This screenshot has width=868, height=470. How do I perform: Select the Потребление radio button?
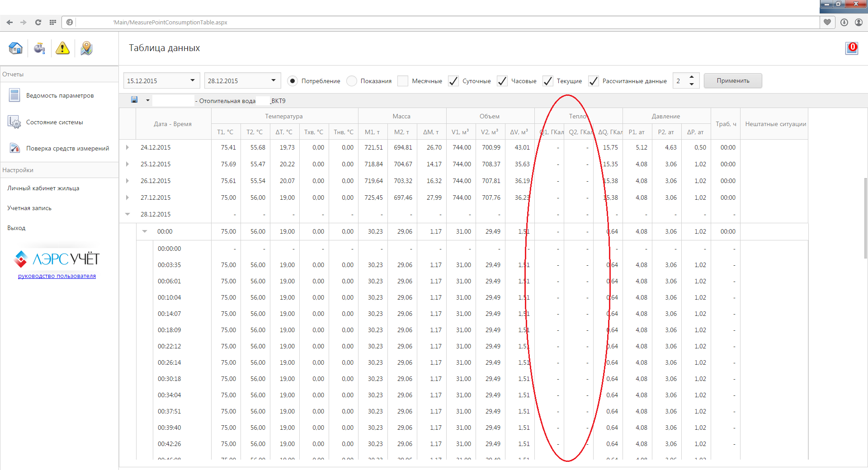point(292,81)
